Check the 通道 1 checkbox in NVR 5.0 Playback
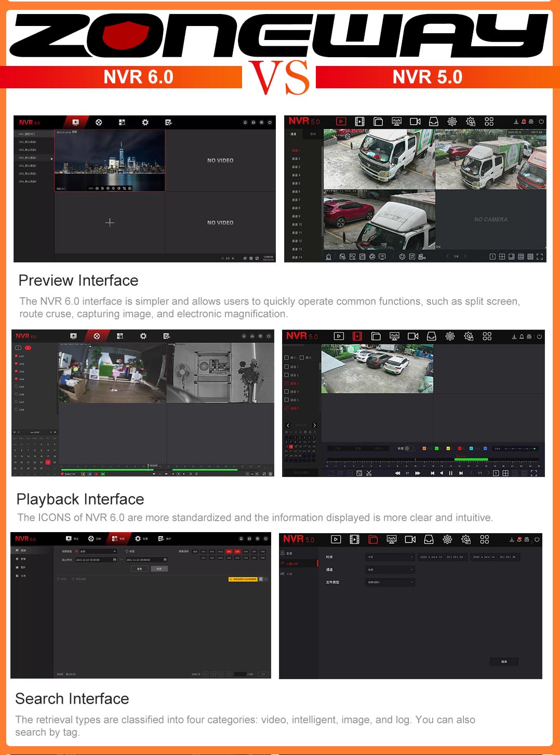The height and width of the screenshot is (755, 560). coord(286,366)
